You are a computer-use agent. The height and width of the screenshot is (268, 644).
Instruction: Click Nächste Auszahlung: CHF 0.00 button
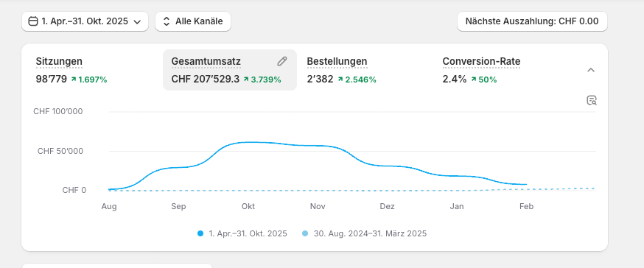532,21
